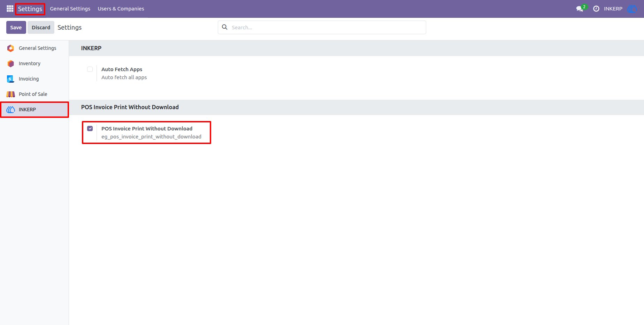The width and height of the screenshot is (644, 325).
Task: Select the Point of Sale settings tab
Action: tap(34, 94)
